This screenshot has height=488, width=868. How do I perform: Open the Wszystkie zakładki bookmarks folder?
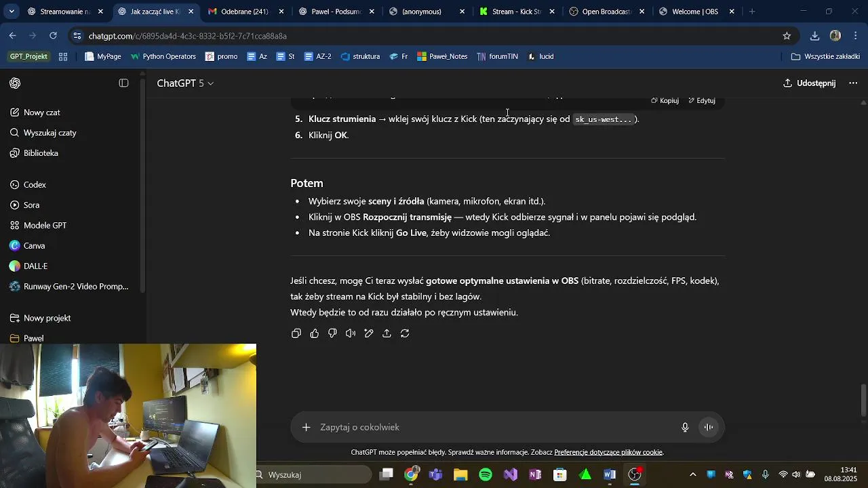[x=825, y=57]
